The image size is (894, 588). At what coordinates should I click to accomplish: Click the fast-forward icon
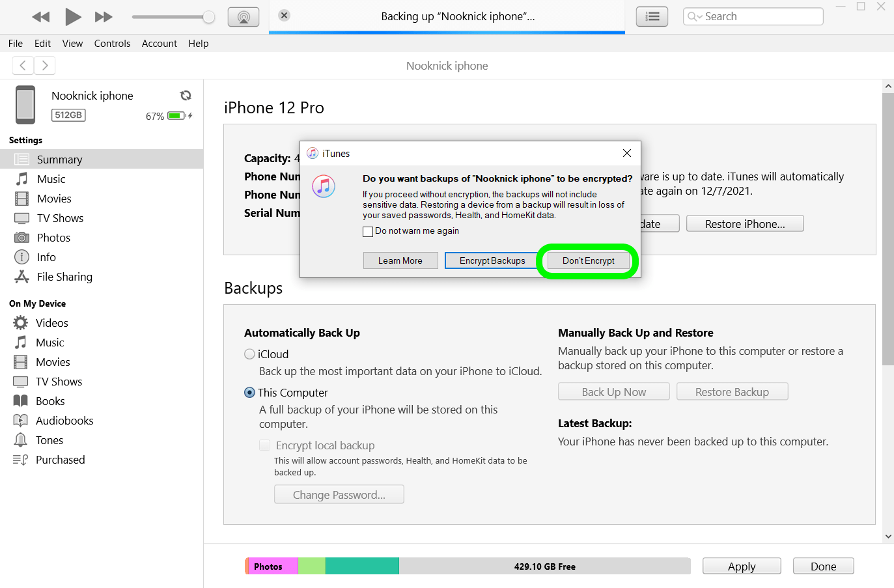104,17
